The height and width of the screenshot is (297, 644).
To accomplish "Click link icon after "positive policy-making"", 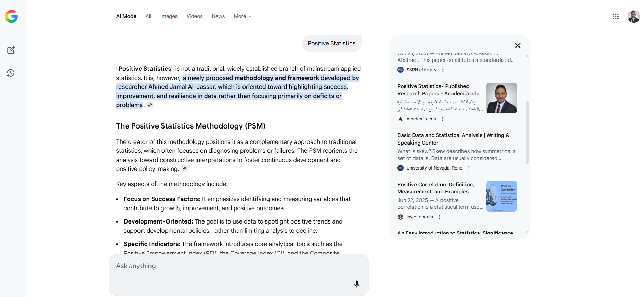I will (x=184, y=169).
